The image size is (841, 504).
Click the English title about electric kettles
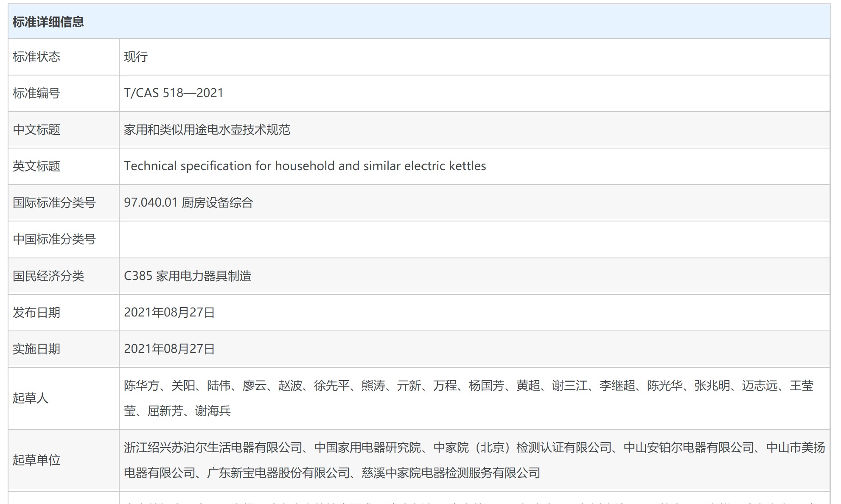(x=305, y=166)
